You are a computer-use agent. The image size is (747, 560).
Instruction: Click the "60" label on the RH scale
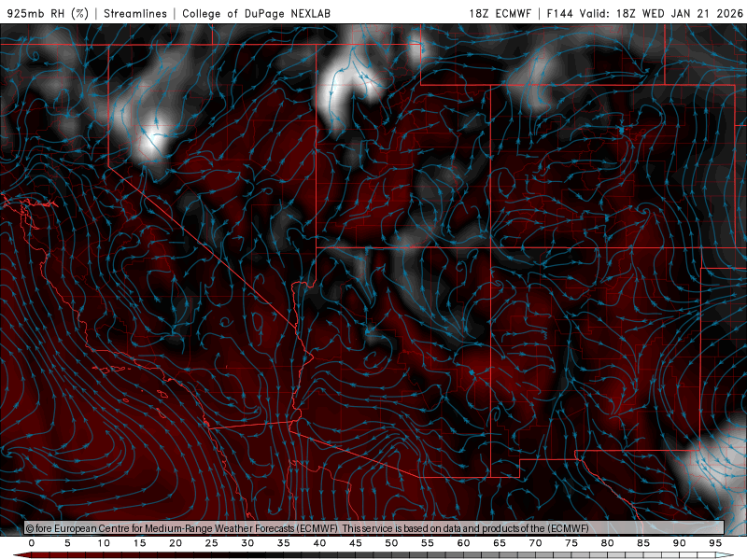[x=463, y=543]
